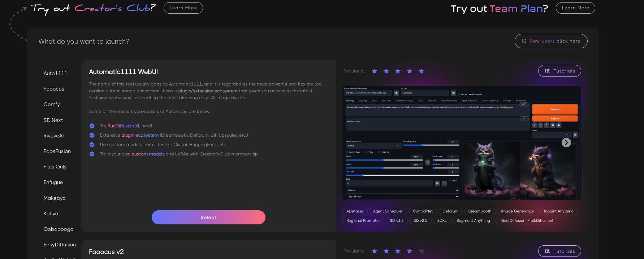This screenshot has height=259, width=644.
Task: Click the first Automatic1111 popularity star
Action: (375, 71)
